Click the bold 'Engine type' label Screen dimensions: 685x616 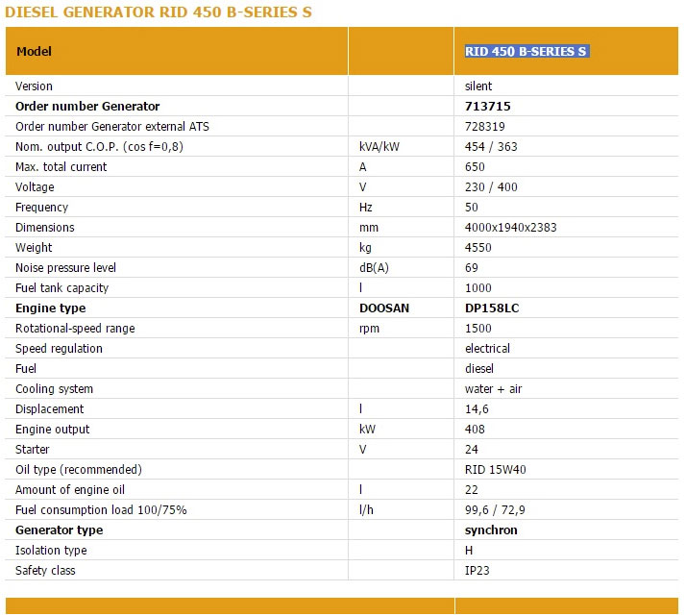pos(51,308)
